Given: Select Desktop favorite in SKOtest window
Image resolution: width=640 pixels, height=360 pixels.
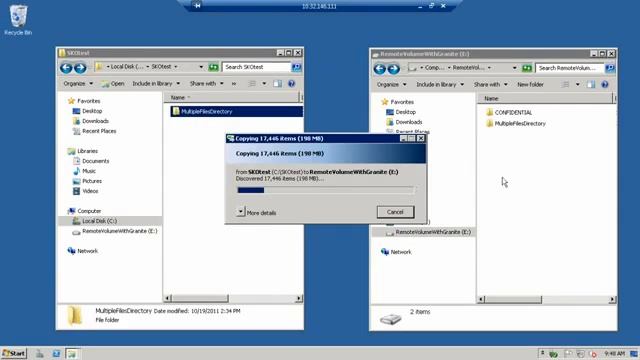Looking at the screenshot, I should pyautogui.click(x=87, y=111).
